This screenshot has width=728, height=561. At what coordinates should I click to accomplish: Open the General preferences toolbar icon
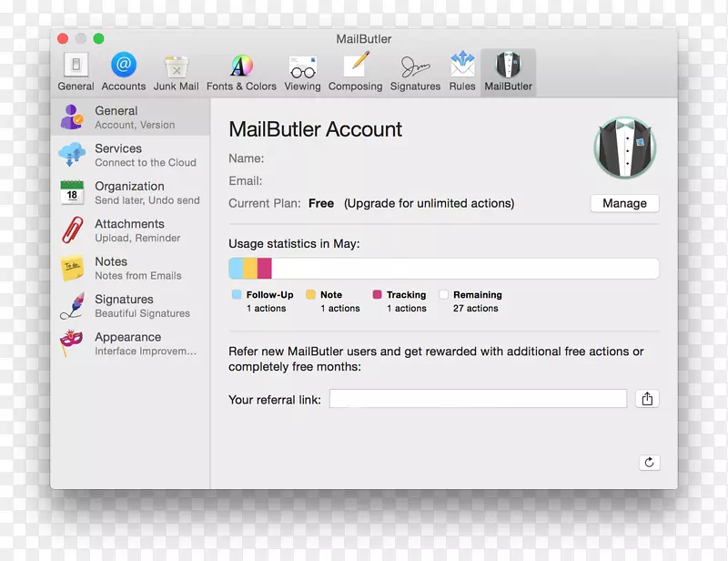(76, 71)
